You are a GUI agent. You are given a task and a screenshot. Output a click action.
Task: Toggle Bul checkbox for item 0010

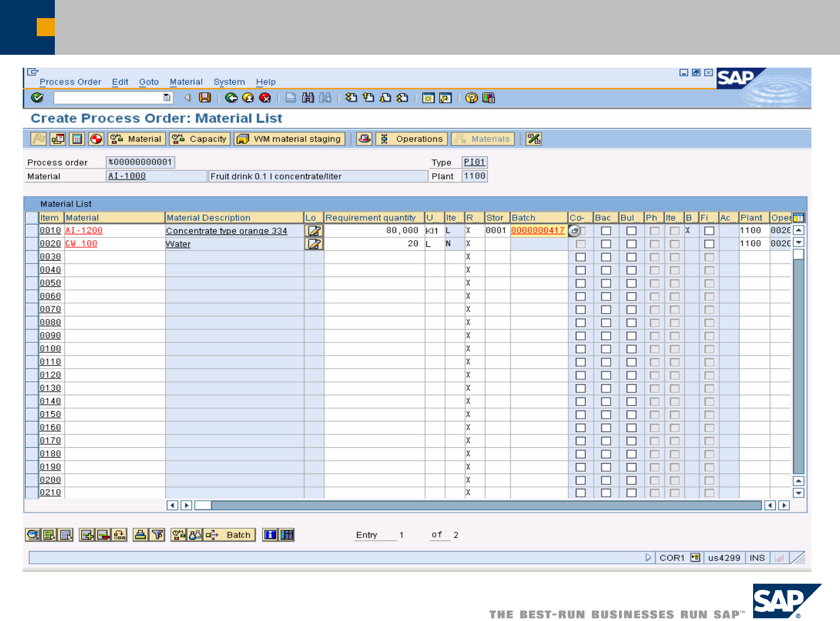tap(631, 231)
